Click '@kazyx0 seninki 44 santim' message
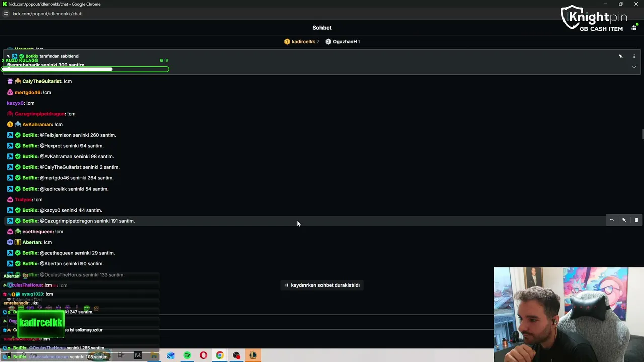Screen dimensions: 644x362 (70, 210)
